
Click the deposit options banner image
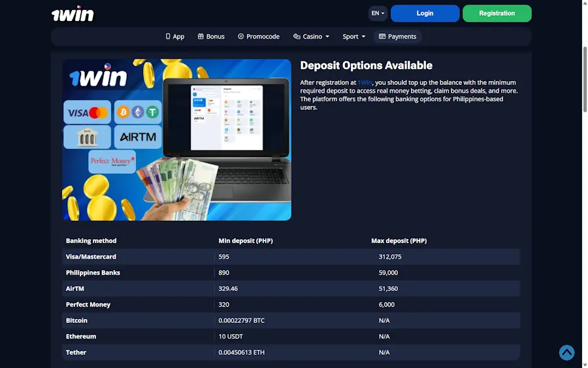click(x=176, y=140)
